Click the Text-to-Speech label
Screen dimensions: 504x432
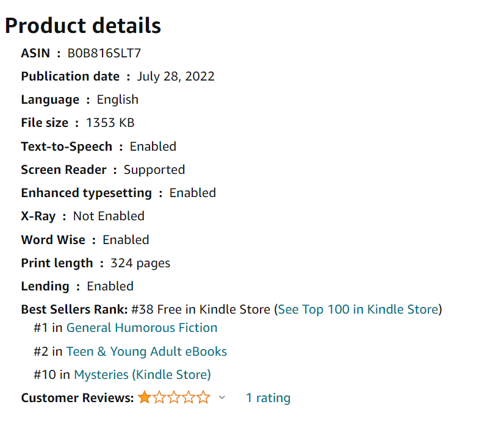point(67,146)
